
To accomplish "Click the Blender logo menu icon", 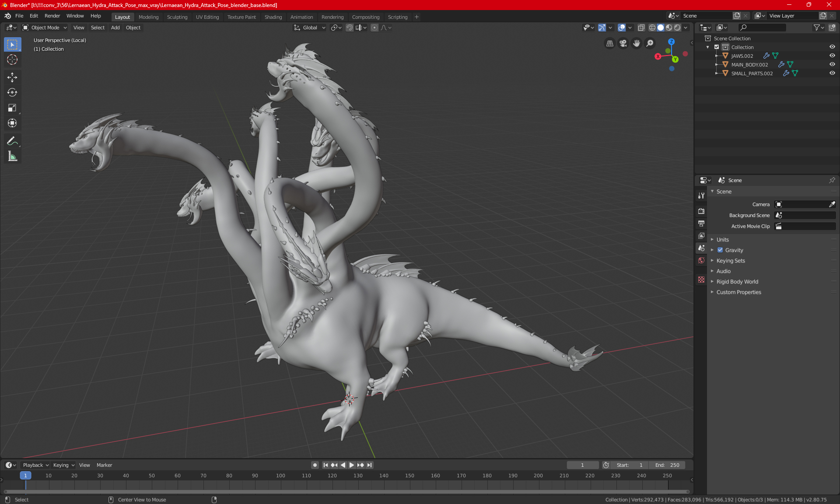I will (x=7, y=16).
